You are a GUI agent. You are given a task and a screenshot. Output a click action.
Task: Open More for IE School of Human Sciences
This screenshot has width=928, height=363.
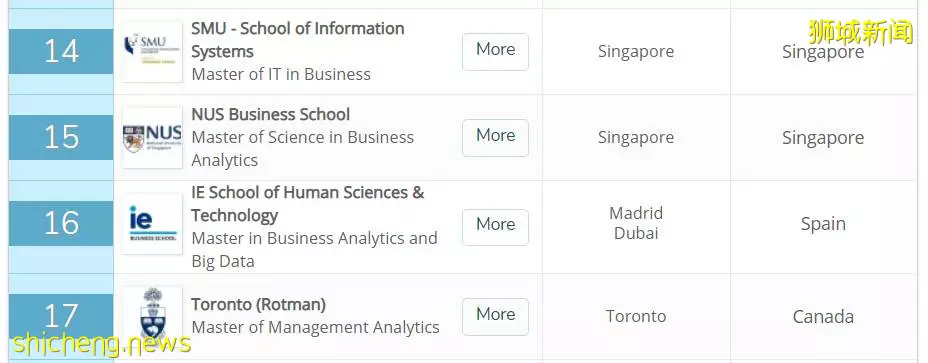[x=495, y=227]
